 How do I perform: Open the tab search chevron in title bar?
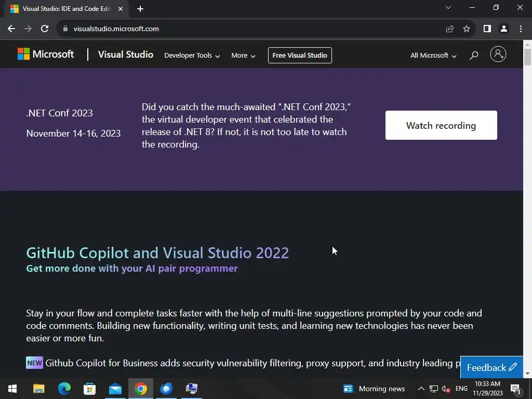click(448, 7)
